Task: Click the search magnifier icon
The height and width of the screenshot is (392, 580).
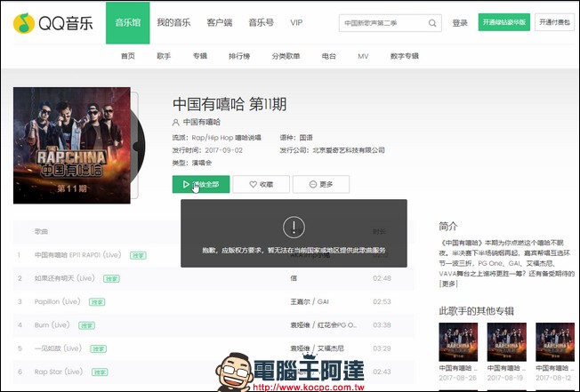Action: [432, 22]
